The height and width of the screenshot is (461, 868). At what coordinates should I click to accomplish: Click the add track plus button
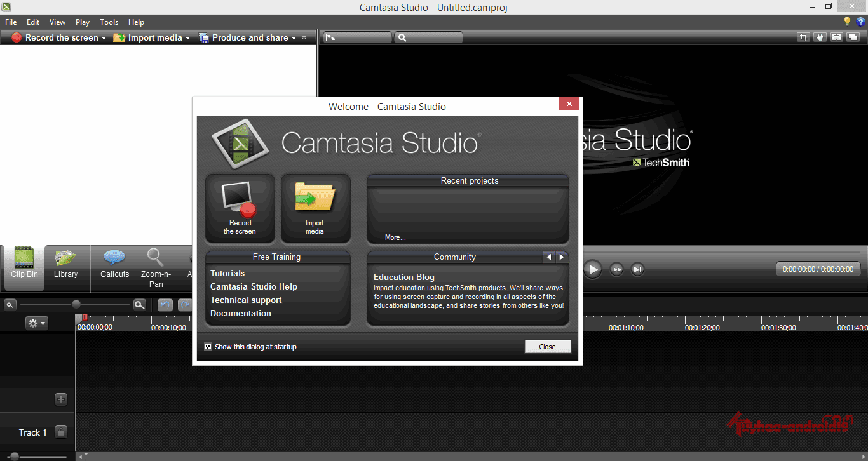point(61,399)
